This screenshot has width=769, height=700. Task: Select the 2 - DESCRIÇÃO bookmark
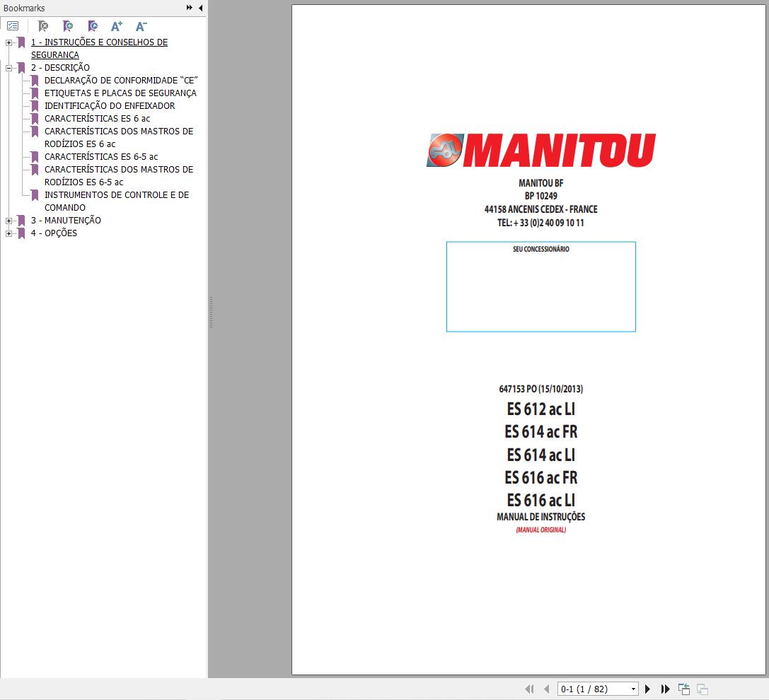point(60,68)
